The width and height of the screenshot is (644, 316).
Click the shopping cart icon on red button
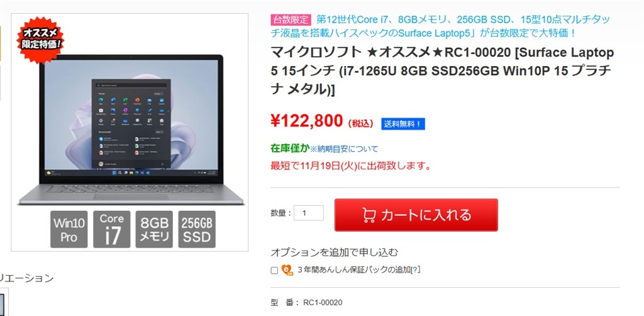pos(369,215)
